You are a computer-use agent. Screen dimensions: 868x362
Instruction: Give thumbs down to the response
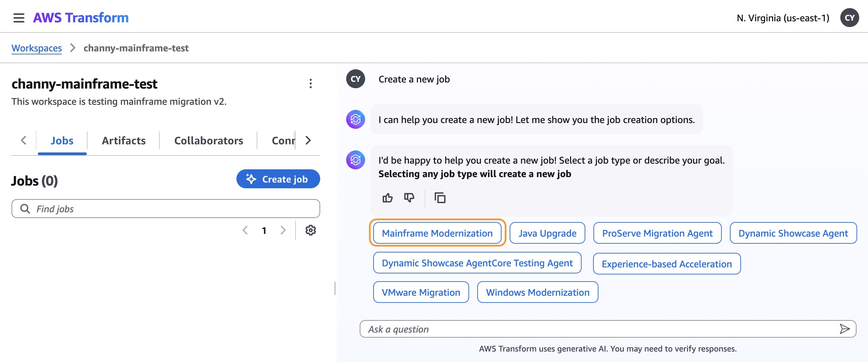409,198
